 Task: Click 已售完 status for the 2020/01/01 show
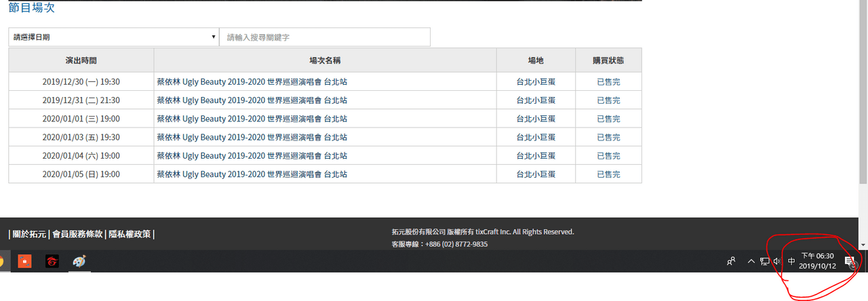pos(608,119)
